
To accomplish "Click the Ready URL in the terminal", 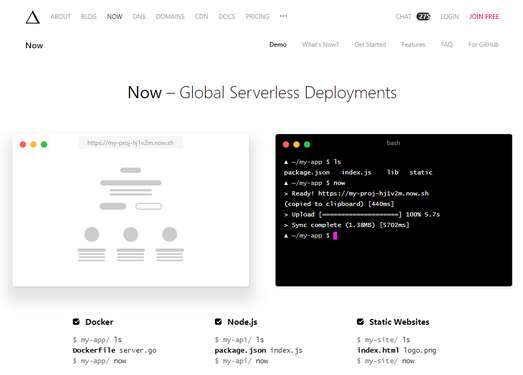I will pos(373,194).
